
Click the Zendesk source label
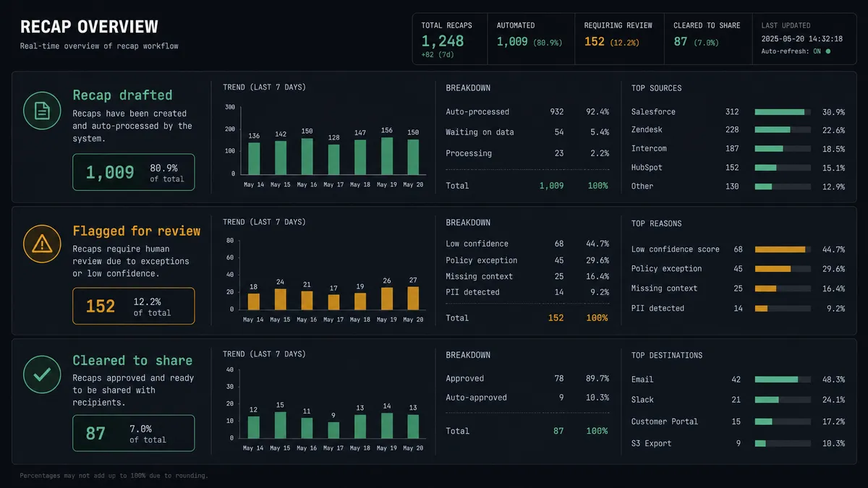click(647, 130)
